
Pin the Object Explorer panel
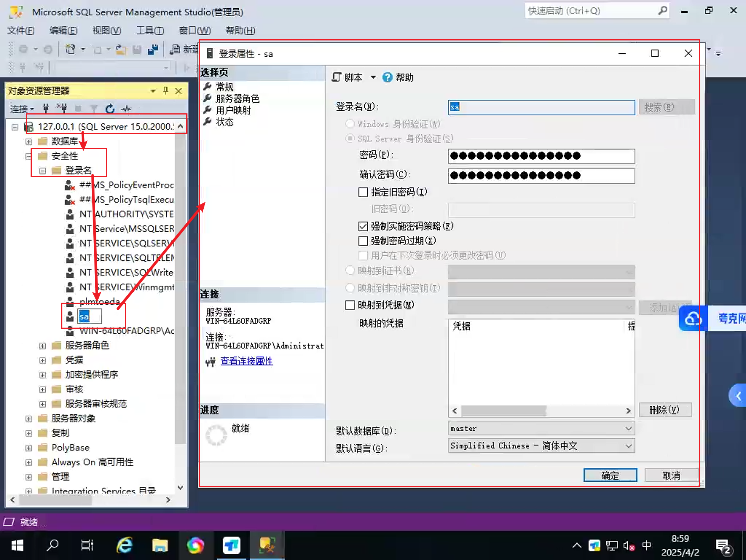166,91
